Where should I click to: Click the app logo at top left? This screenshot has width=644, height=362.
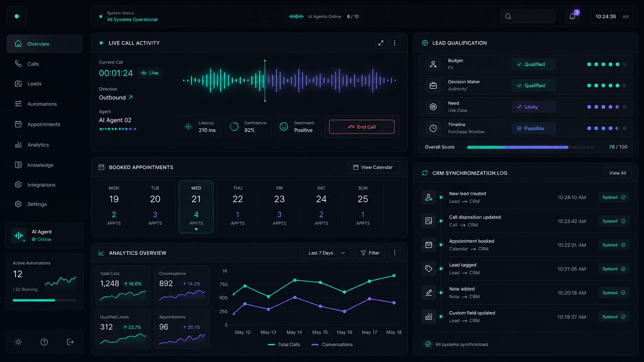(x=17, y=16)
